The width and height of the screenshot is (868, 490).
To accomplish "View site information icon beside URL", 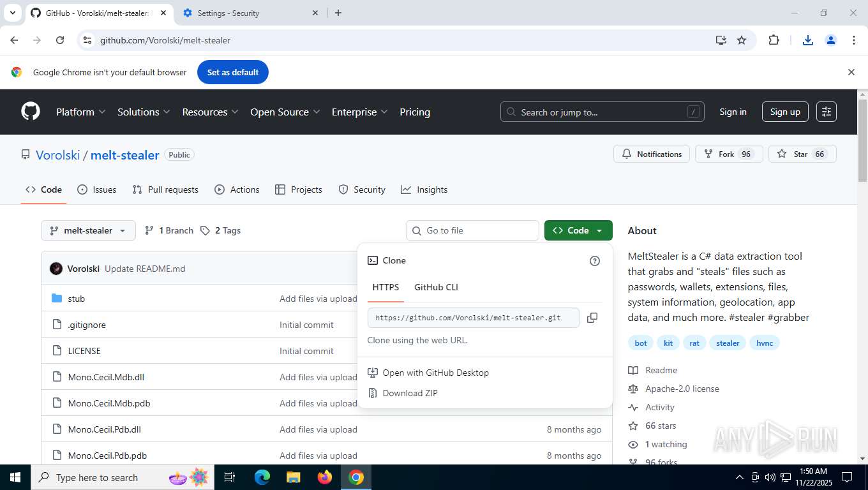I will [x=87, y=40].
